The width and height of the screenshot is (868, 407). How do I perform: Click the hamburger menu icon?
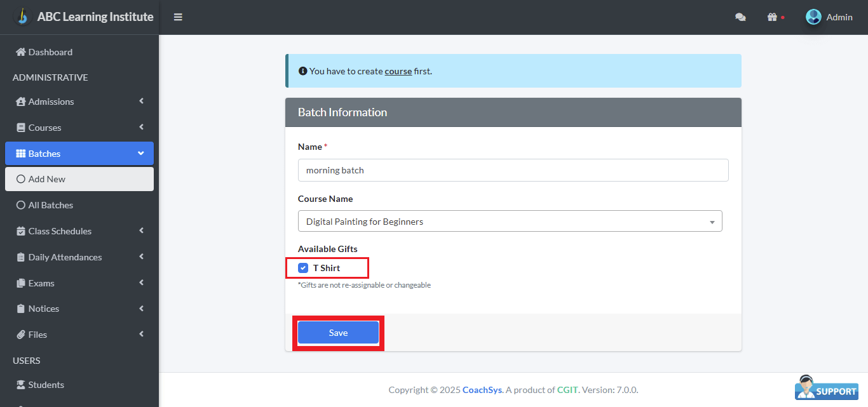(178, 17)
